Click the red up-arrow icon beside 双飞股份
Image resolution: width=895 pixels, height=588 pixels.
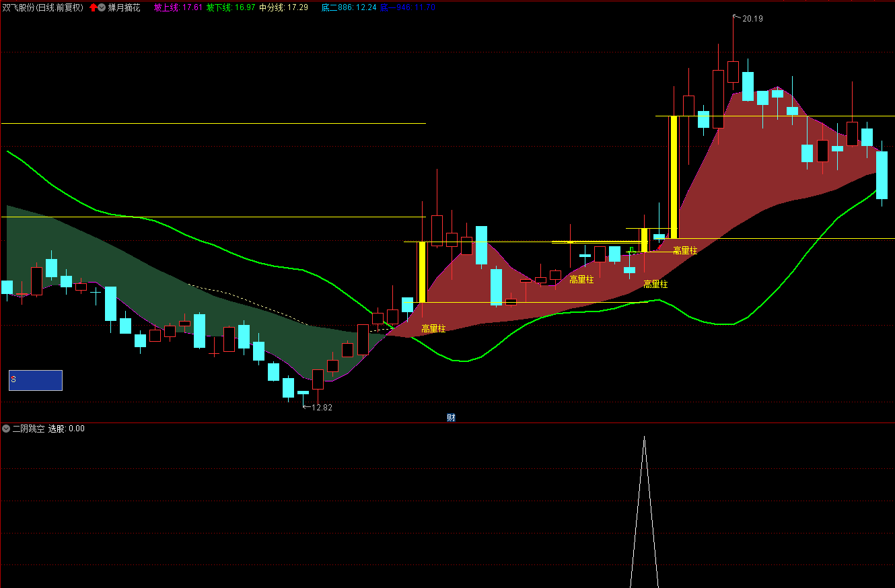93,8
